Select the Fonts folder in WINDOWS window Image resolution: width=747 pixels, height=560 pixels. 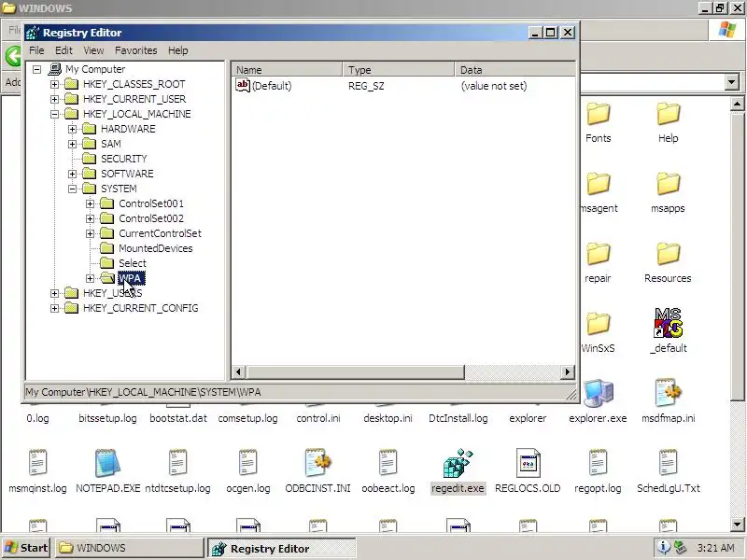598,114
